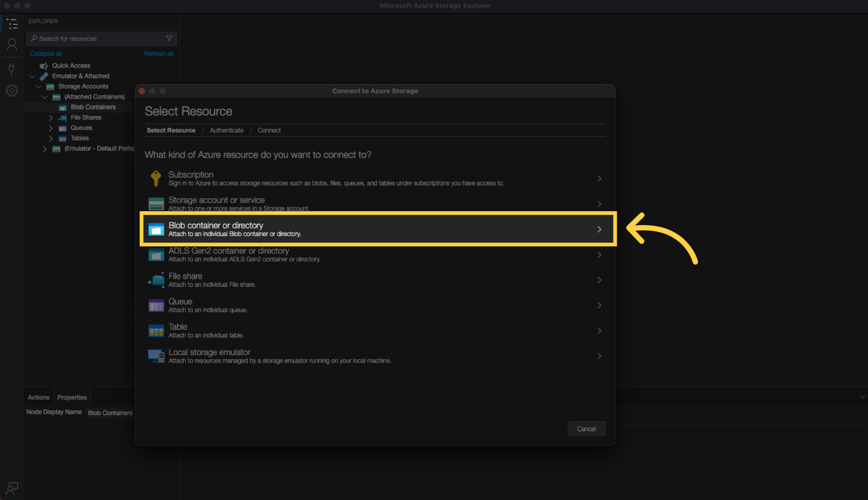Click the File Shares tree icon
The image size is (868, 500).
pos(63,118)
